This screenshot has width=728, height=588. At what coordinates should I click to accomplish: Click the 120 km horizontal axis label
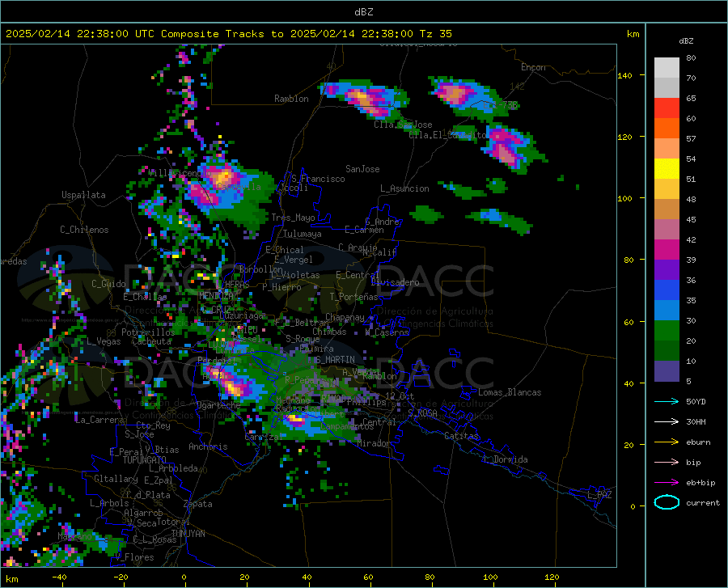click(x=552, y=577)
